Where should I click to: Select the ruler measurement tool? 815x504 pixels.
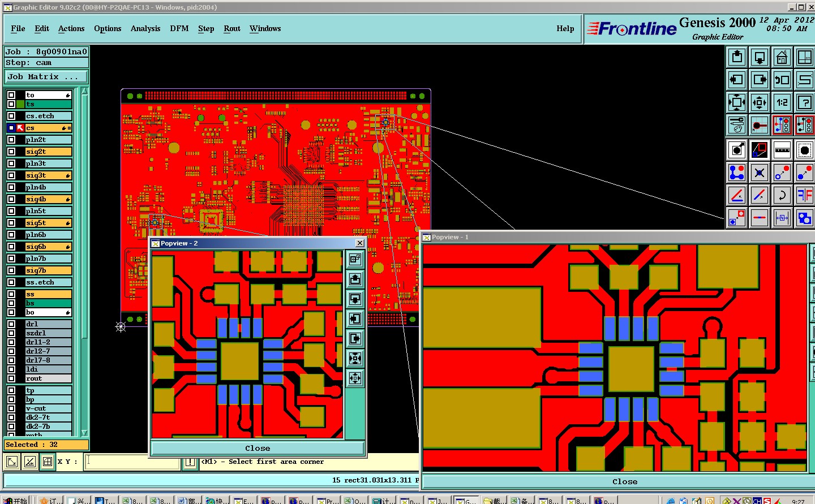pyautogui.click(x=782, y=150)
